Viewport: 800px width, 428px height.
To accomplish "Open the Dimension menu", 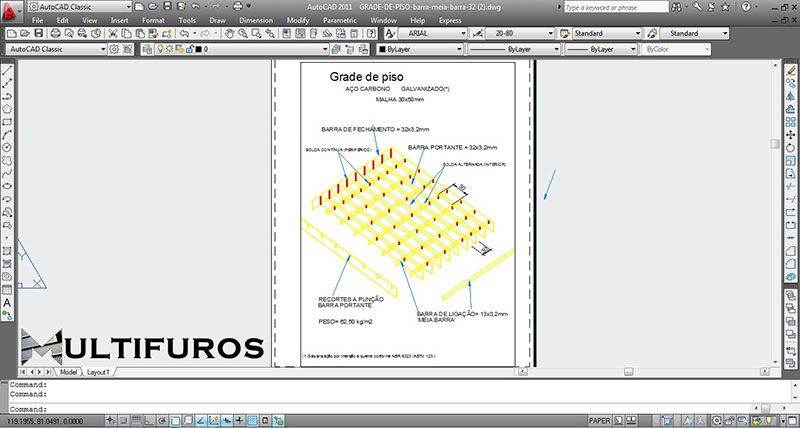I will [x=255, y=20].
